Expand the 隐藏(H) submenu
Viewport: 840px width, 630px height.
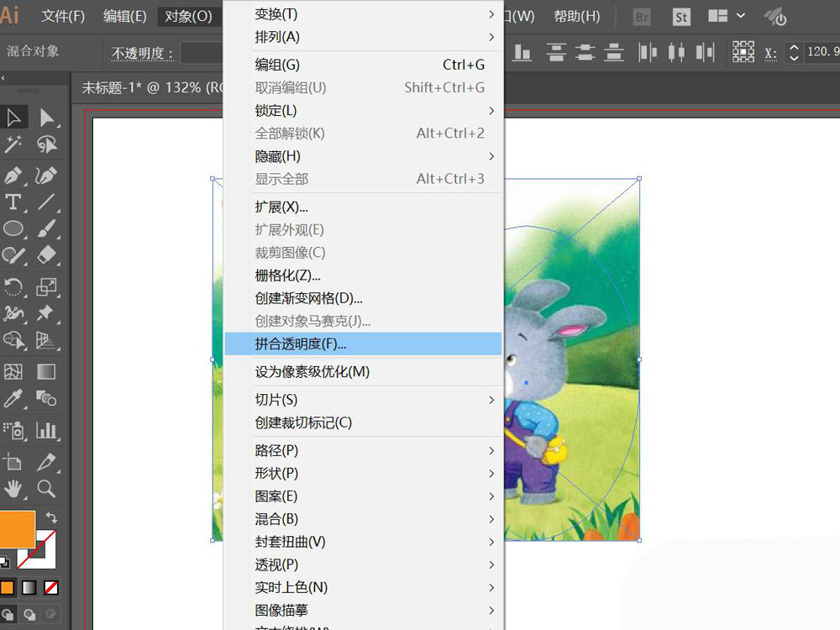click(363, 156)
